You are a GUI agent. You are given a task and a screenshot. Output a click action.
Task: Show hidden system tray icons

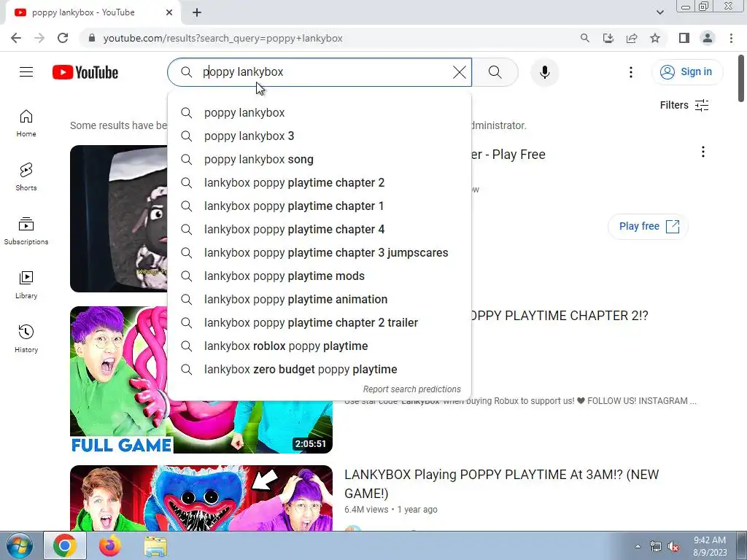pos(638,546)
